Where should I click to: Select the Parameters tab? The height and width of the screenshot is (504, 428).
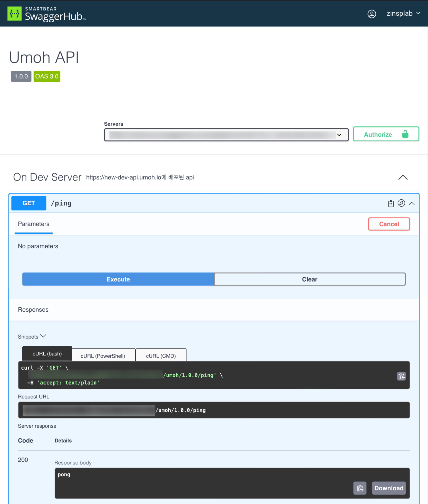tap(34, 224)
